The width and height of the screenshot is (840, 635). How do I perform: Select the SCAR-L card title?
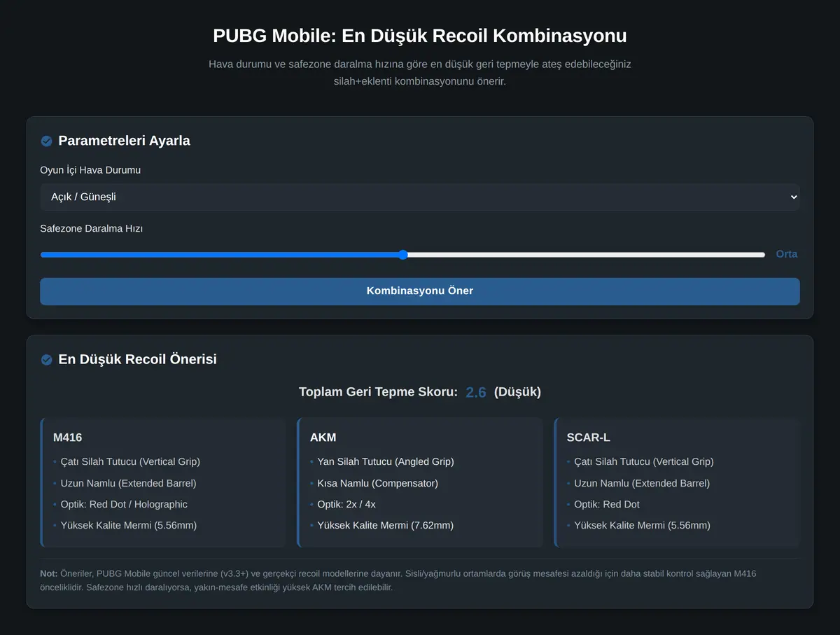click(x=588, y=438)
